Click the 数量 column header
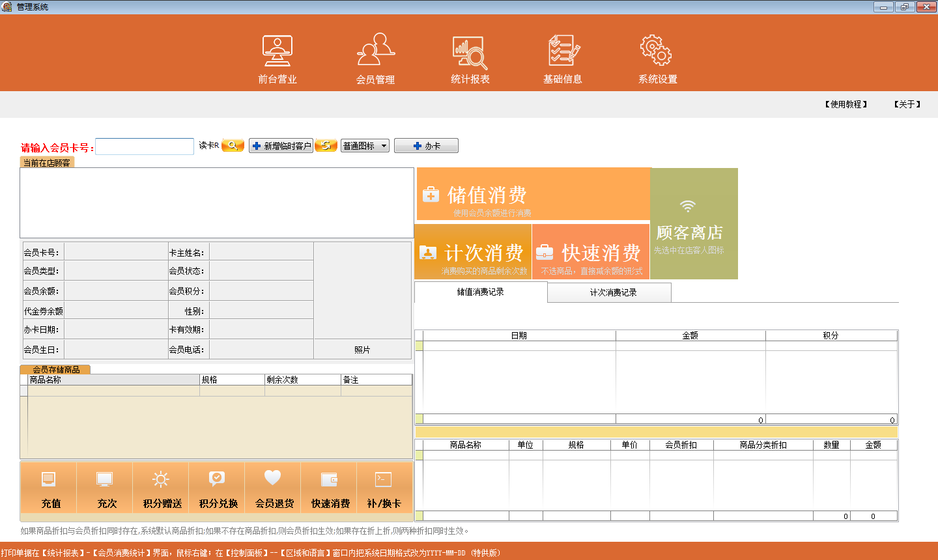 [x=831, y=445]
